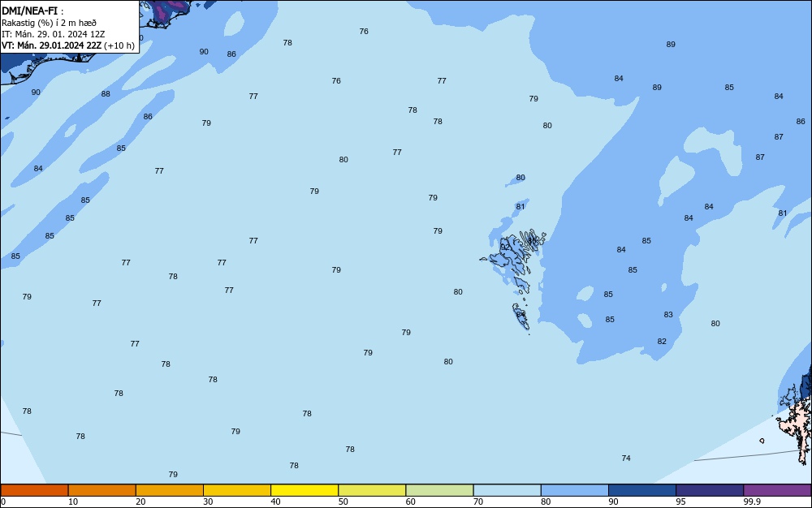Click the "74" humidity value on map
The image size is (812, 508).
pos(626,458)
